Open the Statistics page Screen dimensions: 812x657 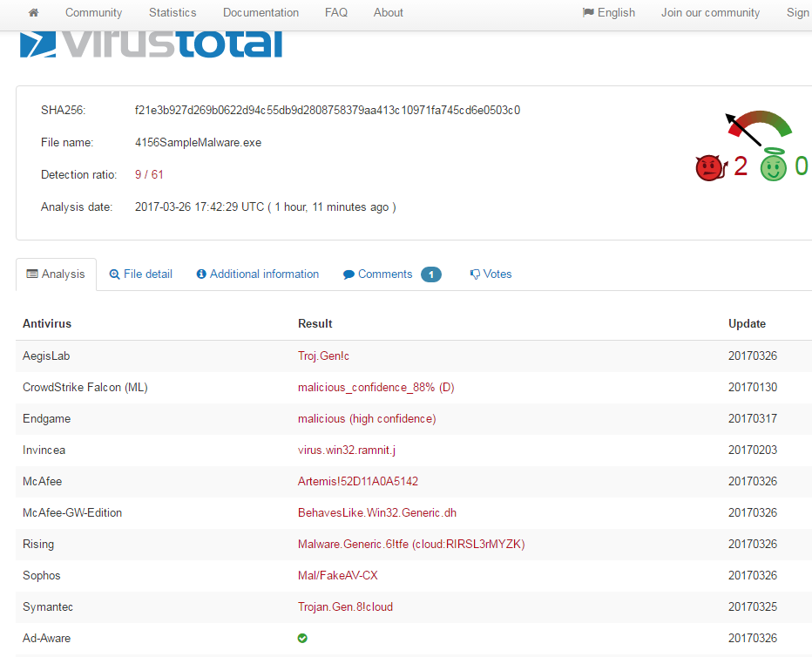click(x=173, y=12)
